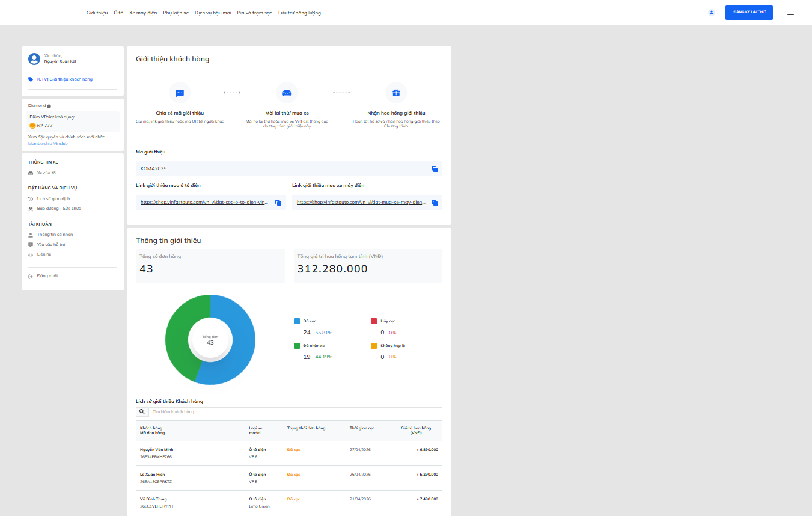Click the Trạng thái đơn hàng column header
812x516 pixels.
(x=307, y=428)
